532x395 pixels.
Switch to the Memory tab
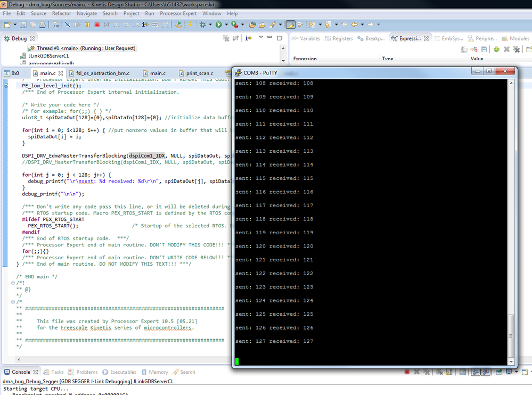pos(155,372)
